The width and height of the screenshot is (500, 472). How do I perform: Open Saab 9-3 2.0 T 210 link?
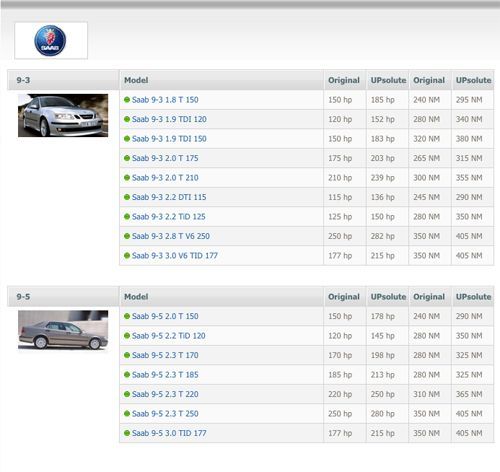(x=165, y=178)
